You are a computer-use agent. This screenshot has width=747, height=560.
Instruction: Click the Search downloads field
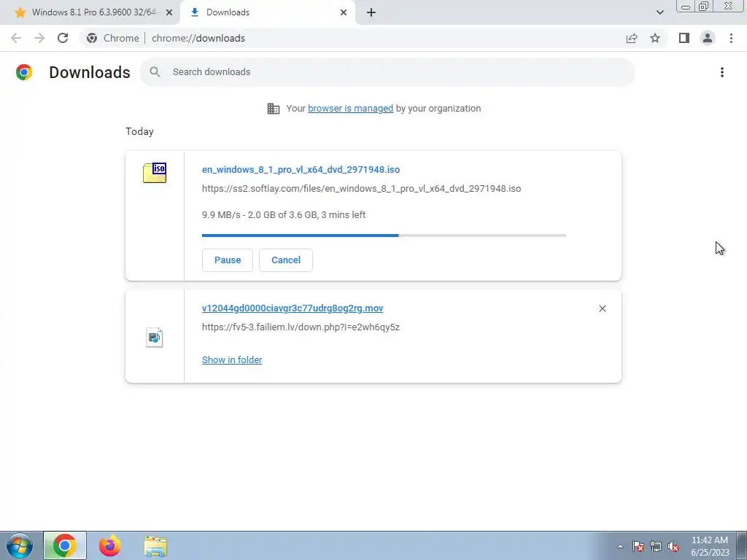point(387,72)
